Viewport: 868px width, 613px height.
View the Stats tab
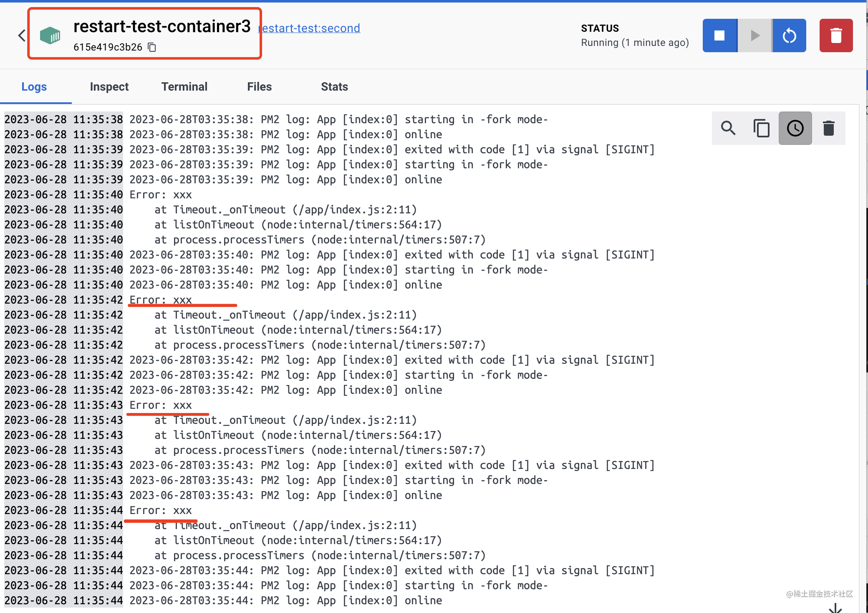334,86
